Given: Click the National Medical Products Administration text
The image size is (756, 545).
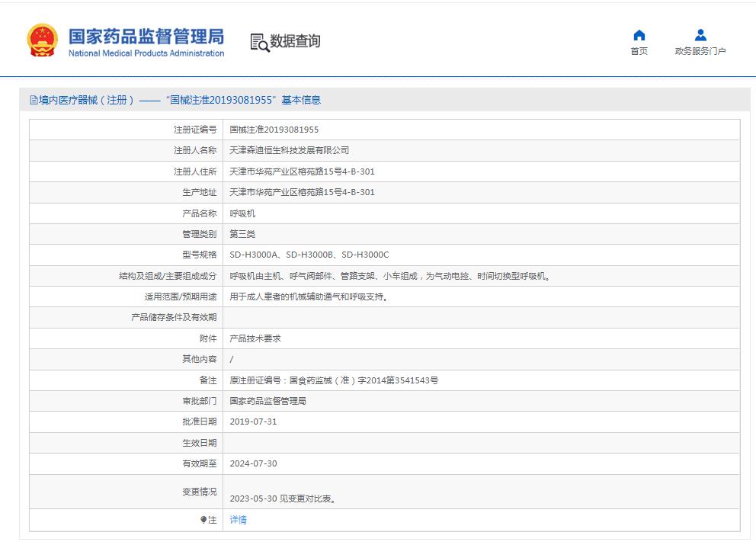Looking at the screenshot, I should [x=146, y=53].
